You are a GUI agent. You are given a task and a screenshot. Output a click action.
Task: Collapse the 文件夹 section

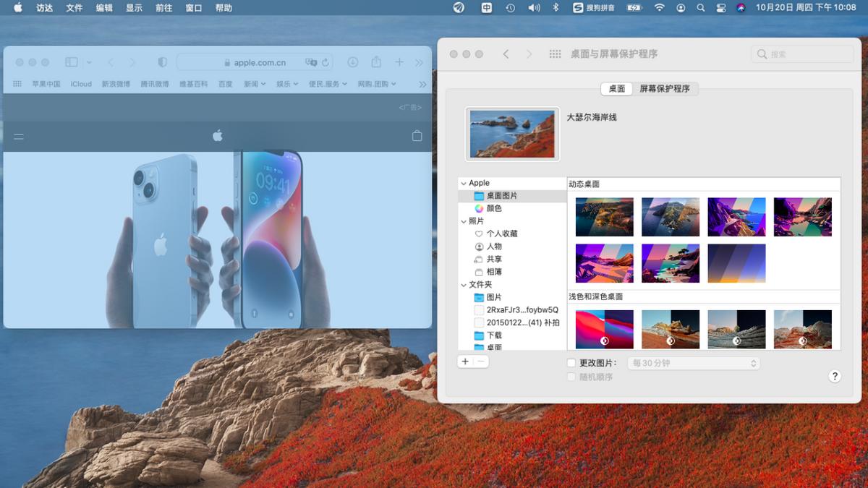(x=462, y=284)
